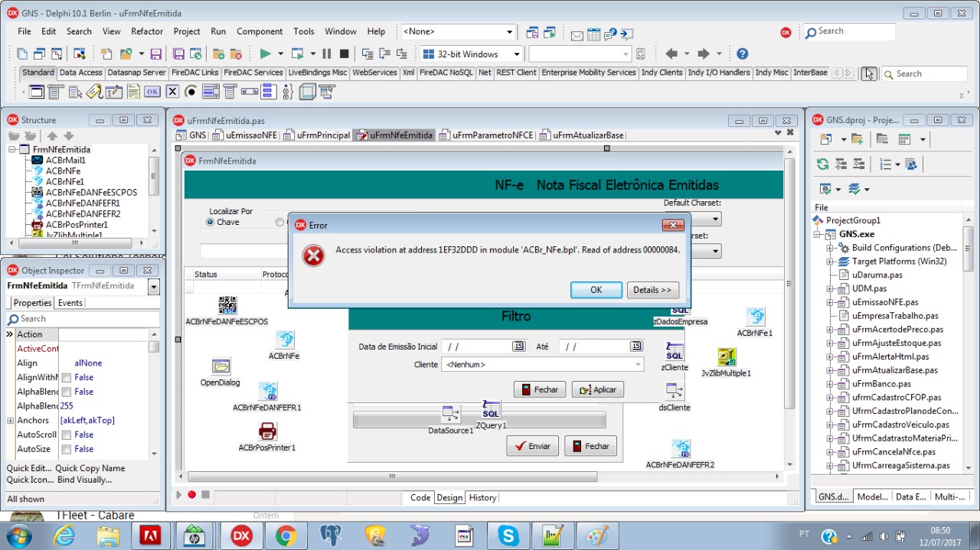Expand Build Configurations node in Project Manager
The width and height of the screenshot is (980, 550).
coord(829,248)
